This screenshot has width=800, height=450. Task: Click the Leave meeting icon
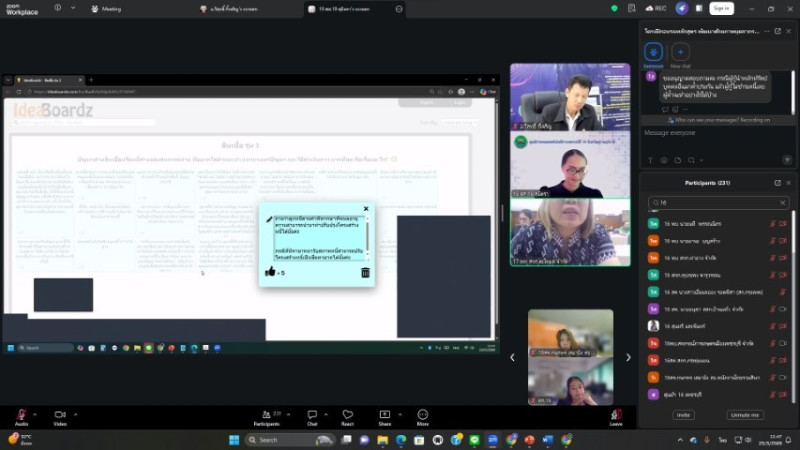click(616, 415)
